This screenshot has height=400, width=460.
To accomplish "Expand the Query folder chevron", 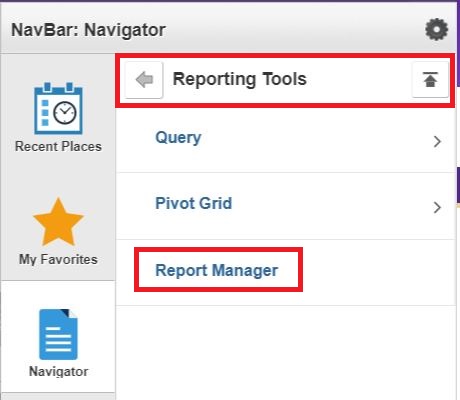I will 437,142.
